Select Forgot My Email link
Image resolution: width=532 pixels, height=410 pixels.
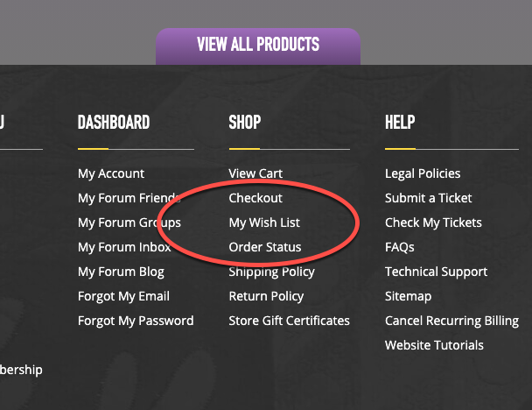point(123,296)
